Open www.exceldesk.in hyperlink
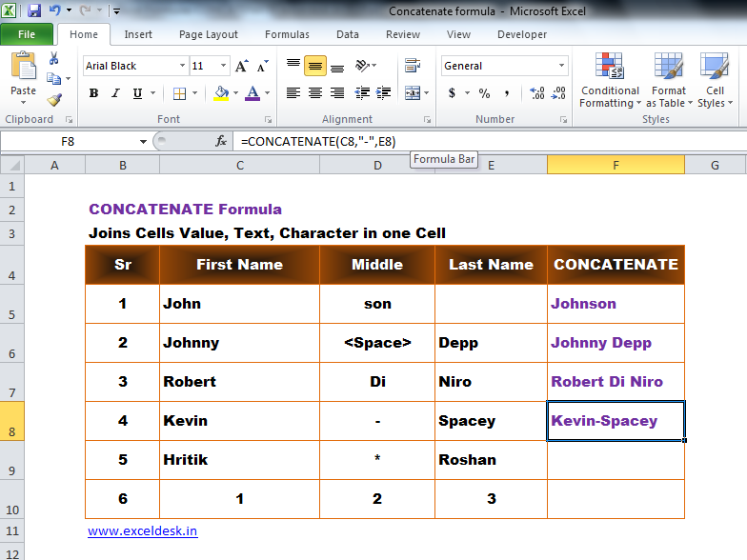The height and width of the screenshot is (560, 747). coord(143,531)
